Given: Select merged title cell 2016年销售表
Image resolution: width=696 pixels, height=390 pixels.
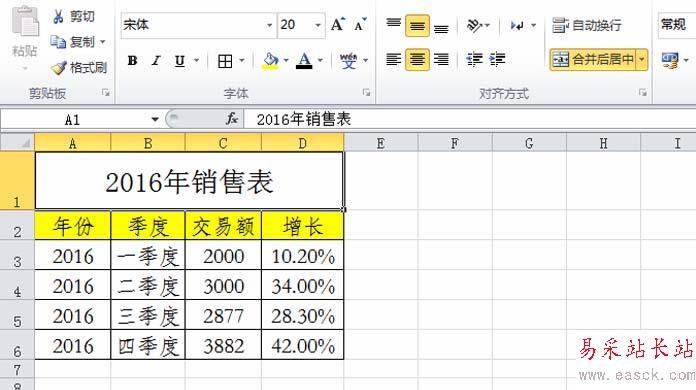Looking at the screenshot, I should (x=190, y=181).
